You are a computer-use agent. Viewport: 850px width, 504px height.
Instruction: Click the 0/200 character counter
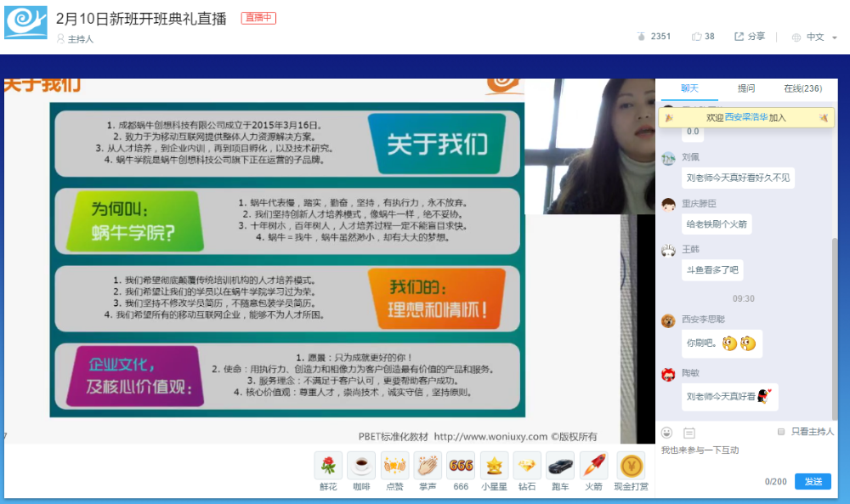tap(776, 482)
